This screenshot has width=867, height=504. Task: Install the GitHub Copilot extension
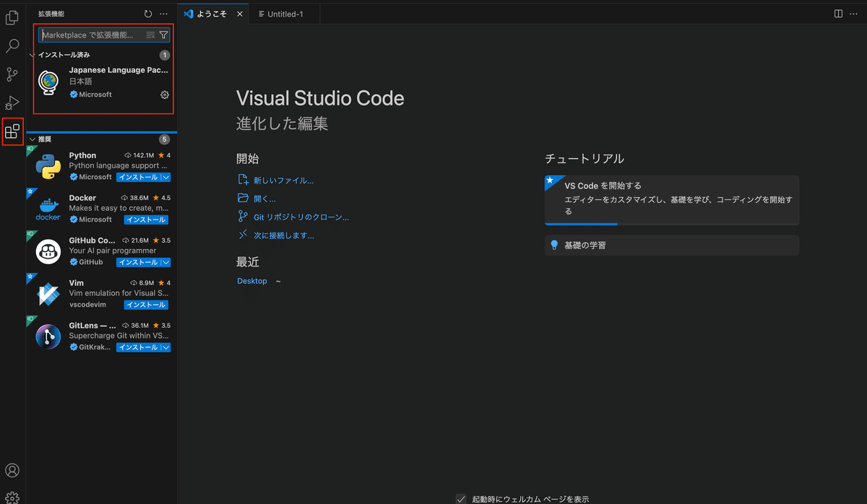click(138, 262)
